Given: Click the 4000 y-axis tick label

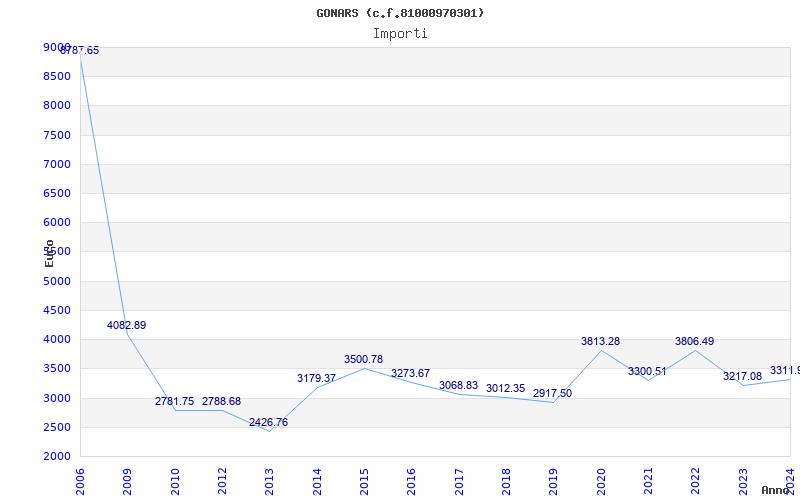Looking at the screenshot, I should (x=57, y=339).
